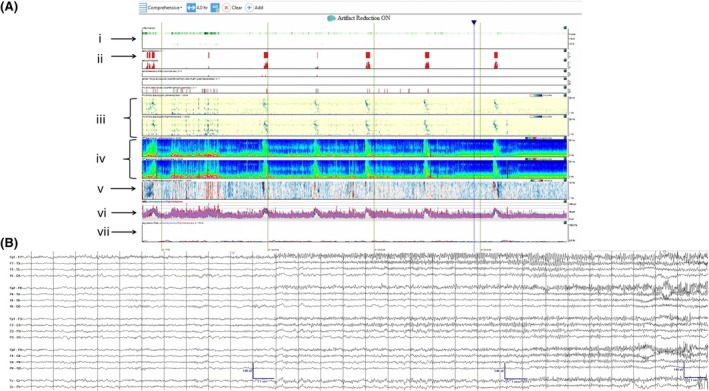Click the Add trend label
This screenshot has height=391, width=709.
(x=259, y=8)
